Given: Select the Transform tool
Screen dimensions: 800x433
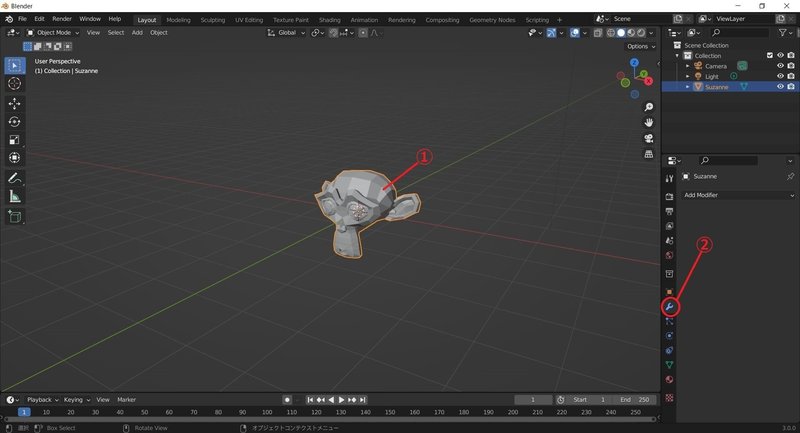Looking at the screenshot, I should point(14,158).
